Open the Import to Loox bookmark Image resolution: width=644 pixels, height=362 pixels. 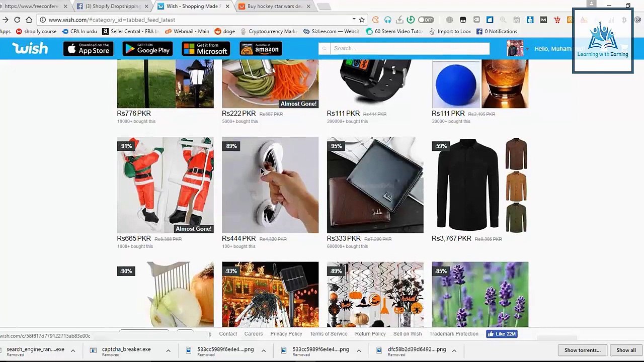click(x=450, y=31)
